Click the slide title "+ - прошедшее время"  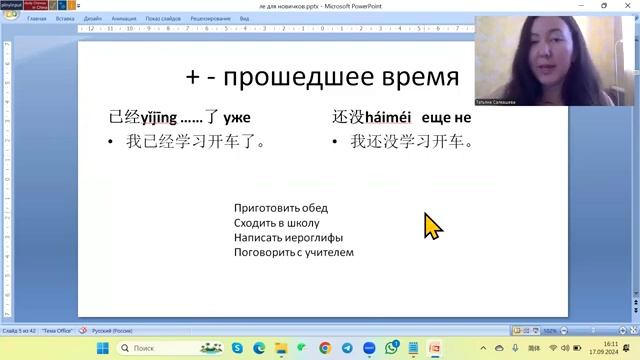pos(322,77)
